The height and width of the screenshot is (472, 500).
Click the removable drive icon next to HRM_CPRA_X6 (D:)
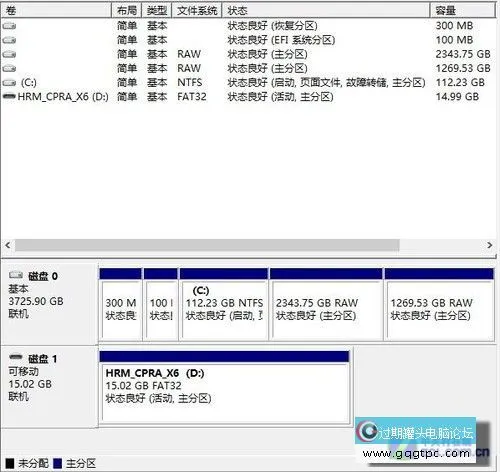pos(9,96)
